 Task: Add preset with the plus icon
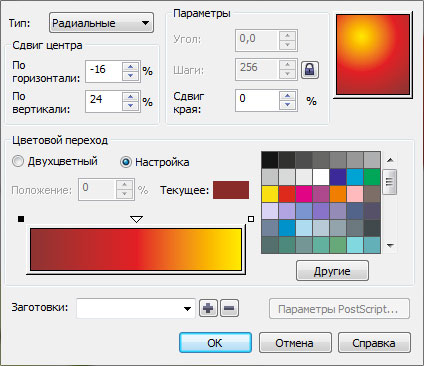208,308
